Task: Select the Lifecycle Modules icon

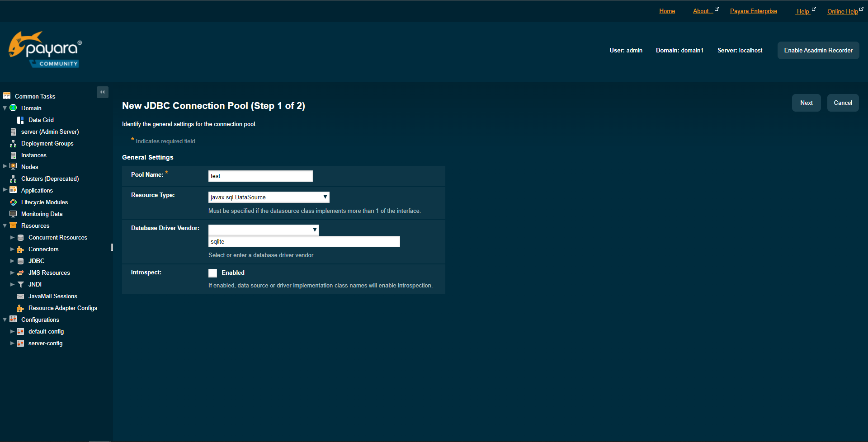Action: click(x=14, y=202)
